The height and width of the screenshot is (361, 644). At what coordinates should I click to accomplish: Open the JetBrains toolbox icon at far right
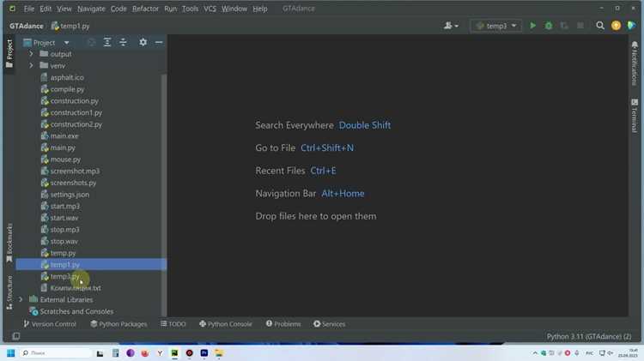click(x=631, y=26)
